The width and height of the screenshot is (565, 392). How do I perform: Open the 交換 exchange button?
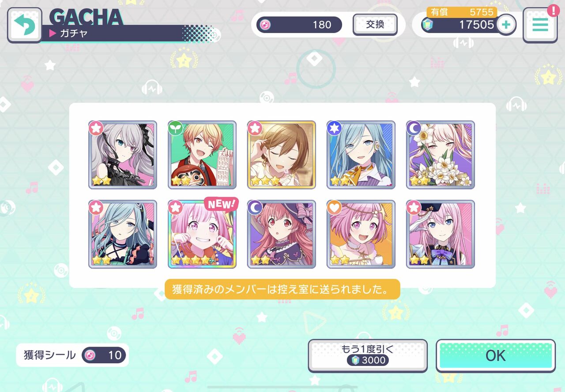375,25
